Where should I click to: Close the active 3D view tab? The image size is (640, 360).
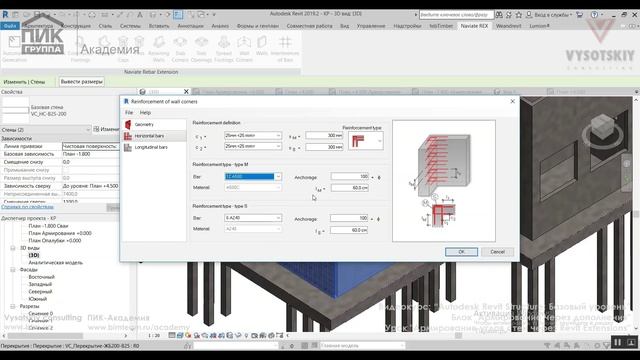click(186, 92)
